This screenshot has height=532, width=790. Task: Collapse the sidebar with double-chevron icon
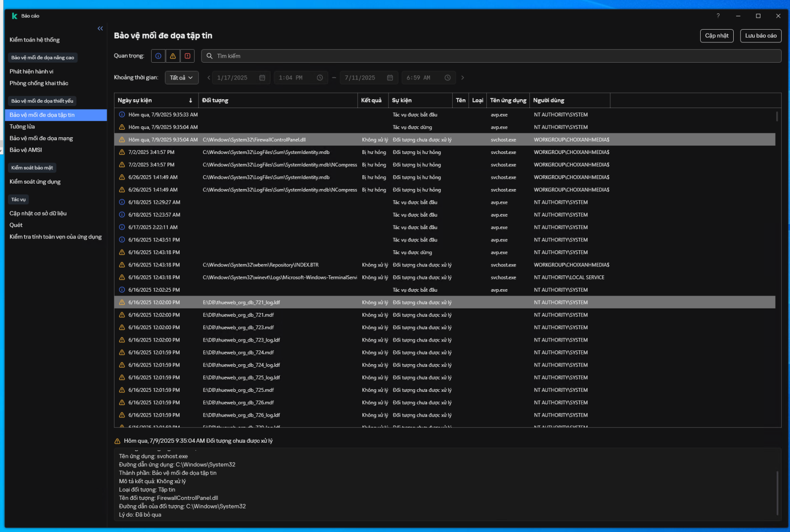[x=100, y=29]
